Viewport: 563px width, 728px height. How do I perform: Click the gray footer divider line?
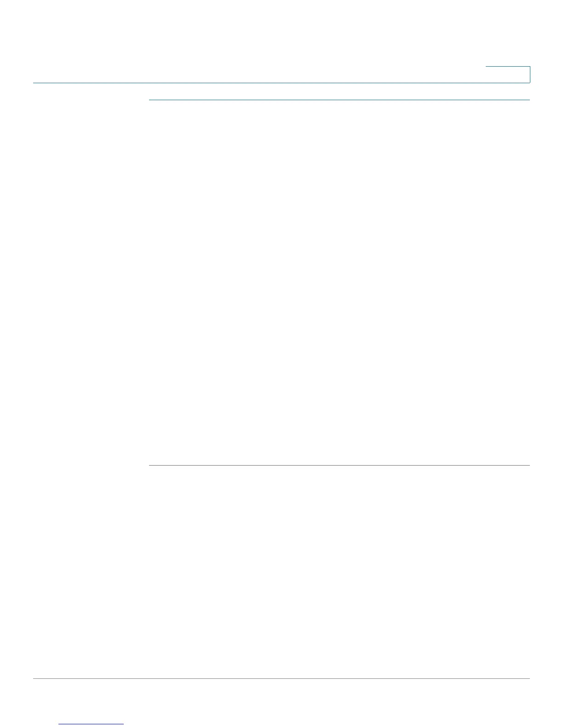[x=281, y=678]
